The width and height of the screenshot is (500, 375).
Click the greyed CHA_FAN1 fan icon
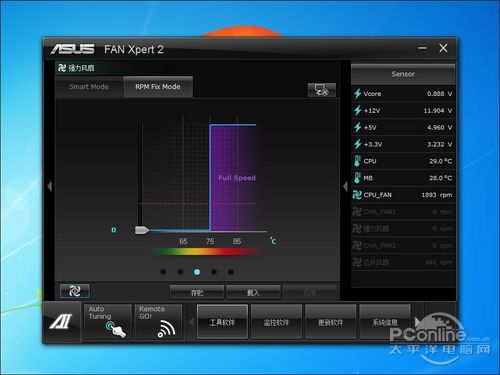click(x=357, y=212)
